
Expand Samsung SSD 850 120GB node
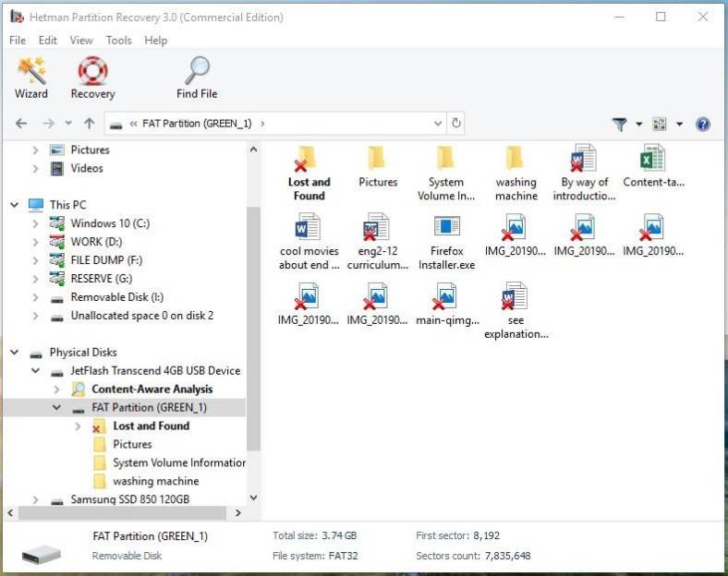(x=35, y=499)
